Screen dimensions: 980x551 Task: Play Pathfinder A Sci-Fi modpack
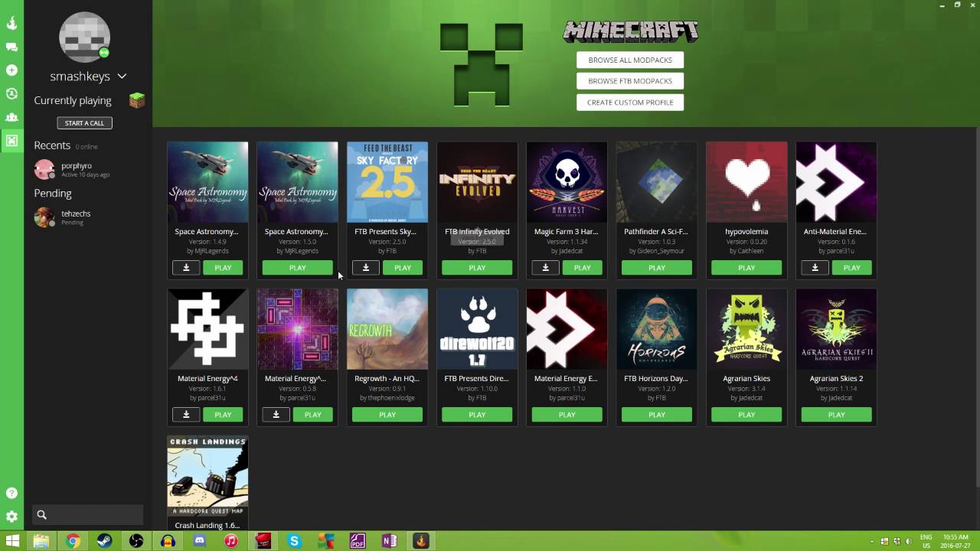(x=657, y=268)
